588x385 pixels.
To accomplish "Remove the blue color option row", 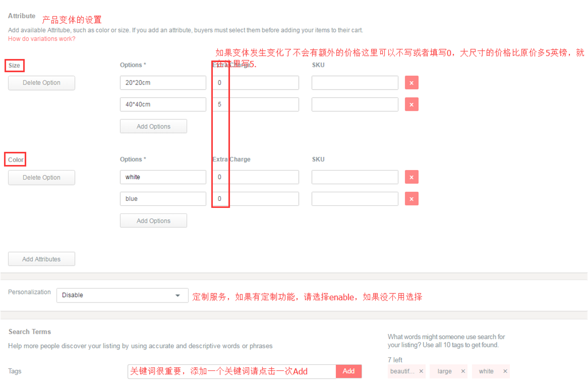I will tap(412, 199).
